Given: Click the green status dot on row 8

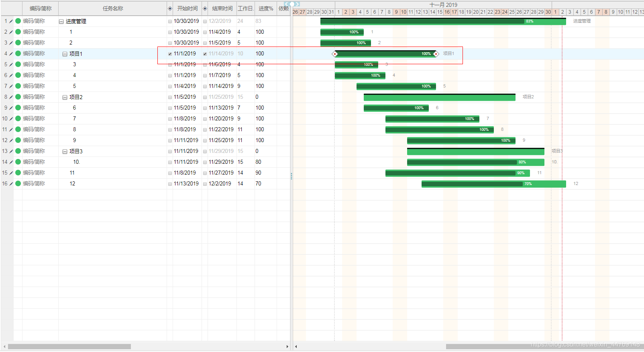Looking at the screenshot, I should (x=18, y=97).
